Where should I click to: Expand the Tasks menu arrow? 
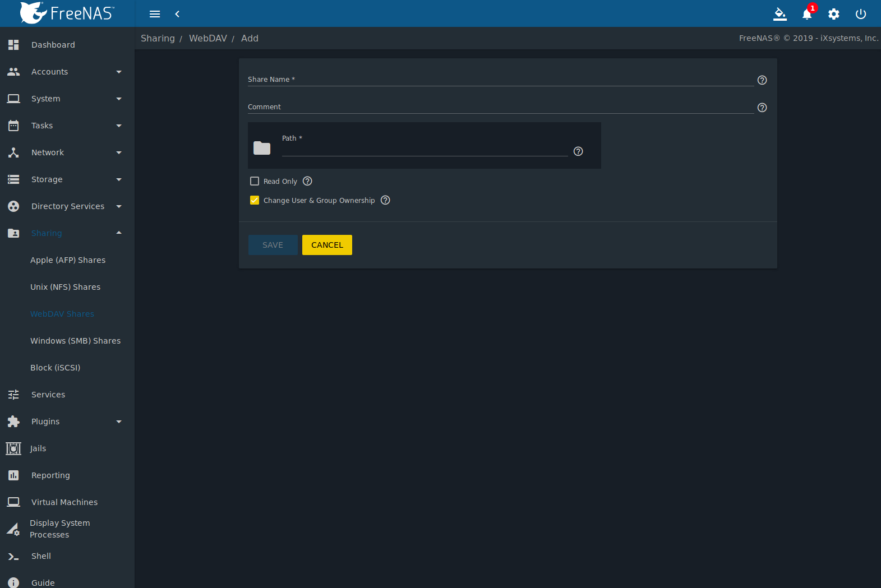point(119,126)
